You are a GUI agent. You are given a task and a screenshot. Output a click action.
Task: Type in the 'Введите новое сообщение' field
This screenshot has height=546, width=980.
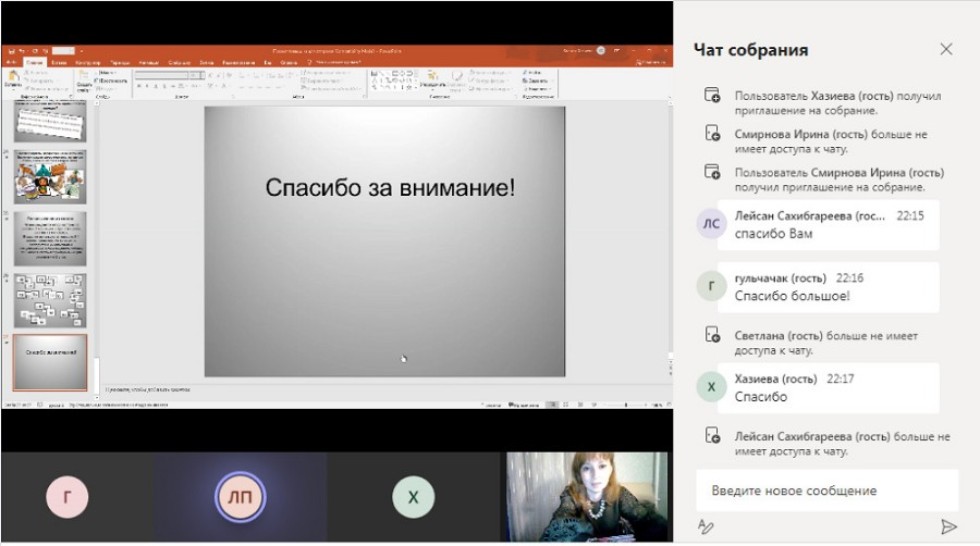[x=820, y=491]
